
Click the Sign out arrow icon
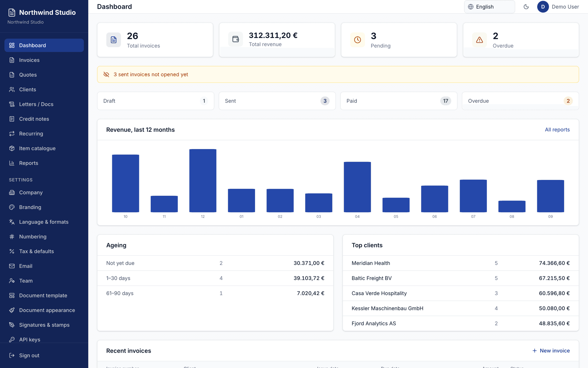click(x=12, y=355)
